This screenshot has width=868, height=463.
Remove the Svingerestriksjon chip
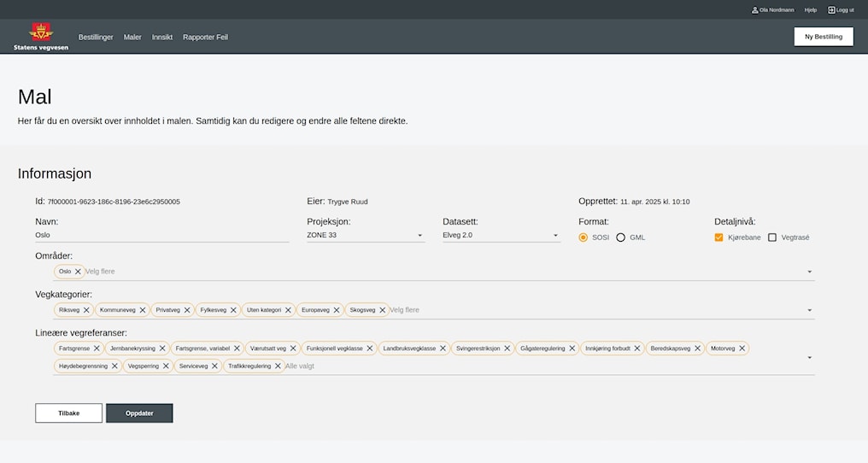pos(507,349)
